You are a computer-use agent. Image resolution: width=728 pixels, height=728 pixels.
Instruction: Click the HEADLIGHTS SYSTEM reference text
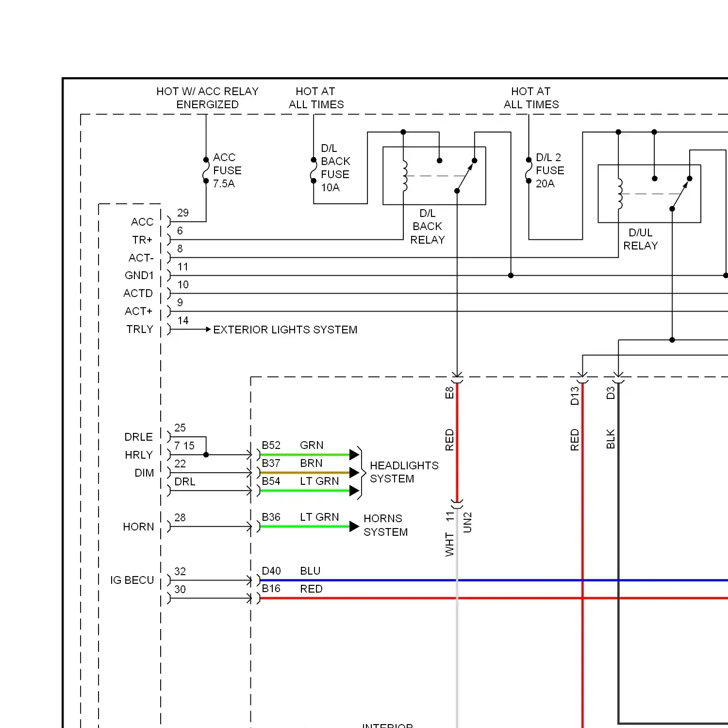pyautogui.click(x=404, y=472)
